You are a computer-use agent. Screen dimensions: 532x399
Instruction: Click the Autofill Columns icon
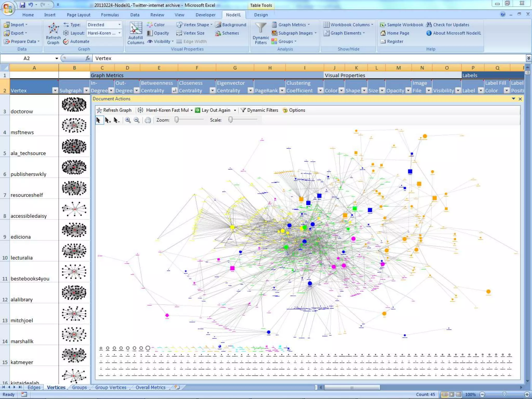pos(136,28)
